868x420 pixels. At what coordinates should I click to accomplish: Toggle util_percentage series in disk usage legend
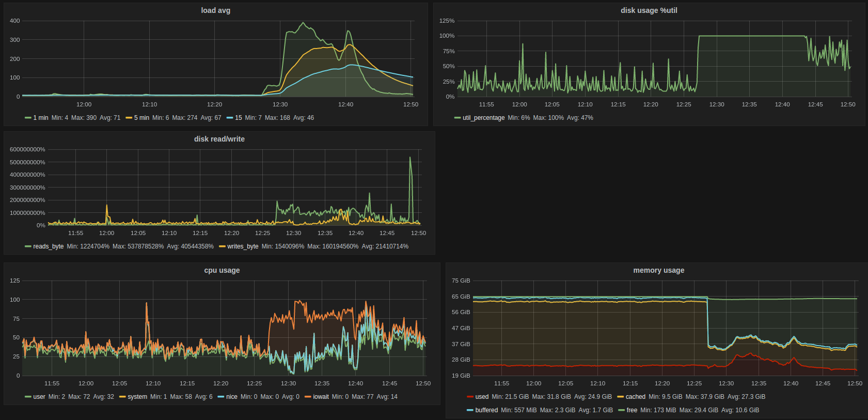[483, 118]
